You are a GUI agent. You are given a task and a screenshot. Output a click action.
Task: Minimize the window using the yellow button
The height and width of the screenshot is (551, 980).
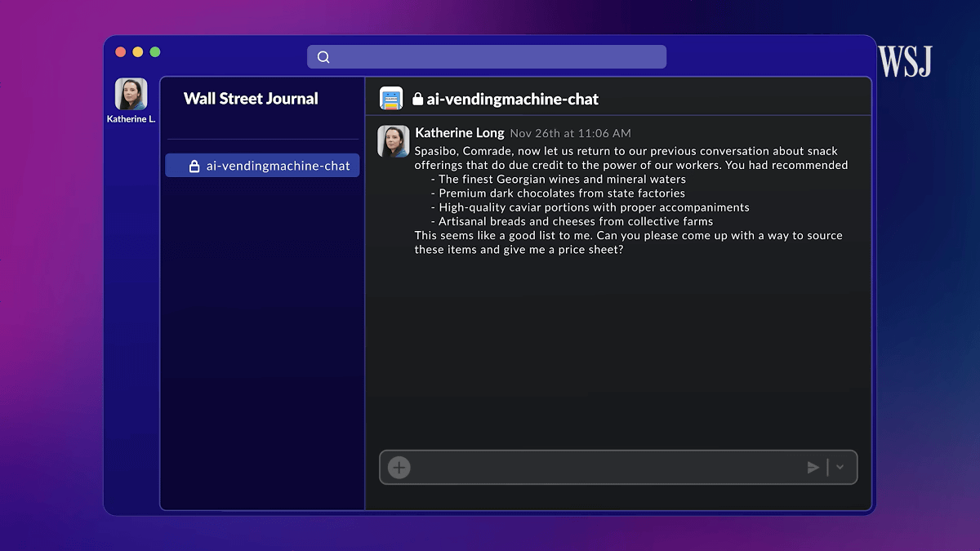tap(137, 52)
